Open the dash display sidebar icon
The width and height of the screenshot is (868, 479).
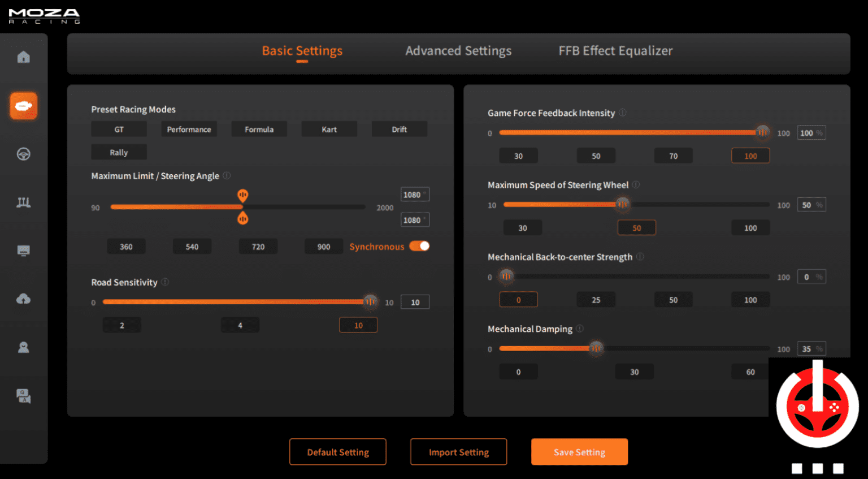[x=23, y=251]
